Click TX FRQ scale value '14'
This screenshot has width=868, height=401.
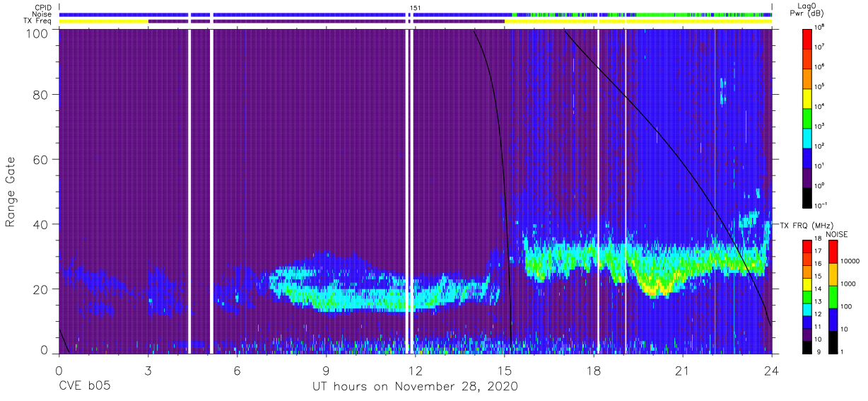coord(818,289)
